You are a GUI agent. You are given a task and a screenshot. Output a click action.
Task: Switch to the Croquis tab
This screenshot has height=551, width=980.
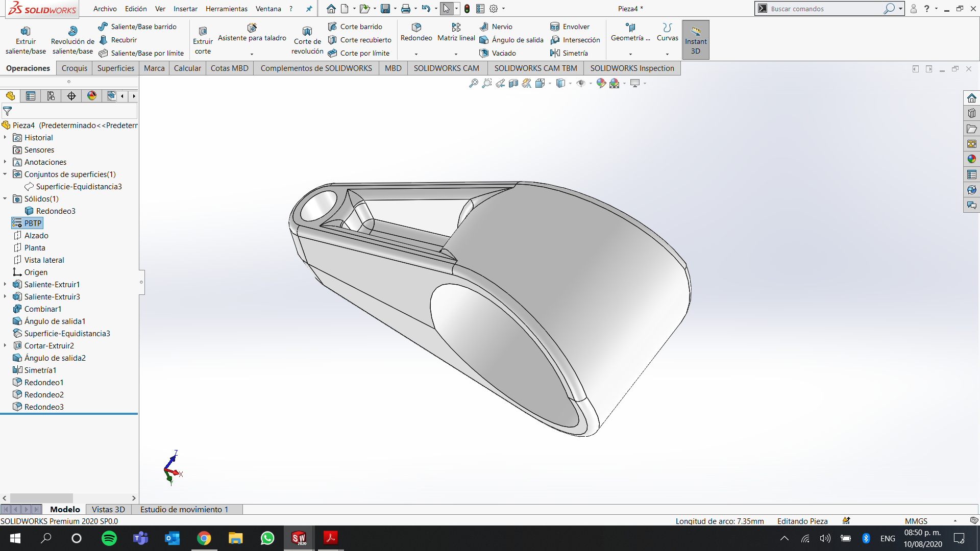pyautogui.click(x=75, y=68)
